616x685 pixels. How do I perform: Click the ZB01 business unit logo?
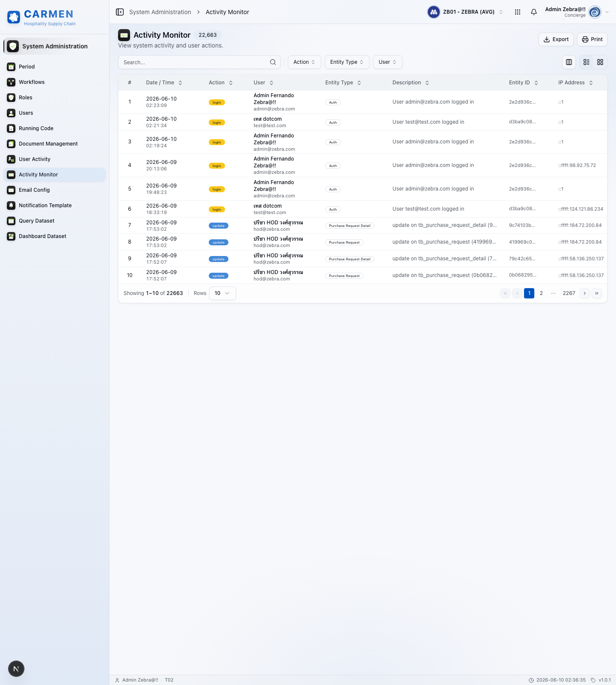pos(434,12)
